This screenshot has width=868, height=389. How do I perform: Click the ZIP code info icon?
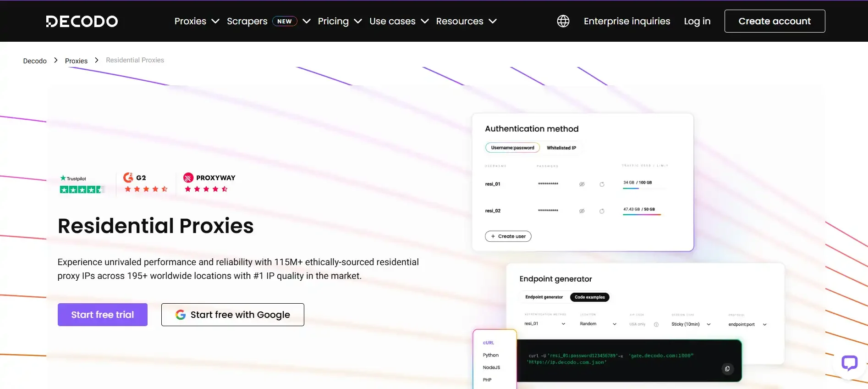656,324
